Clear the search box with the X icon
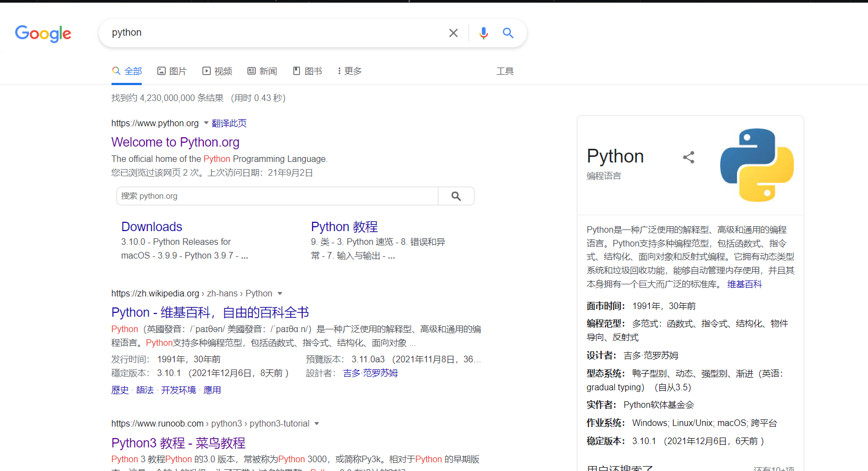Image resolution: width=868 pixels, height=471 pixels. pyautogui.click(x=453, y=33)
